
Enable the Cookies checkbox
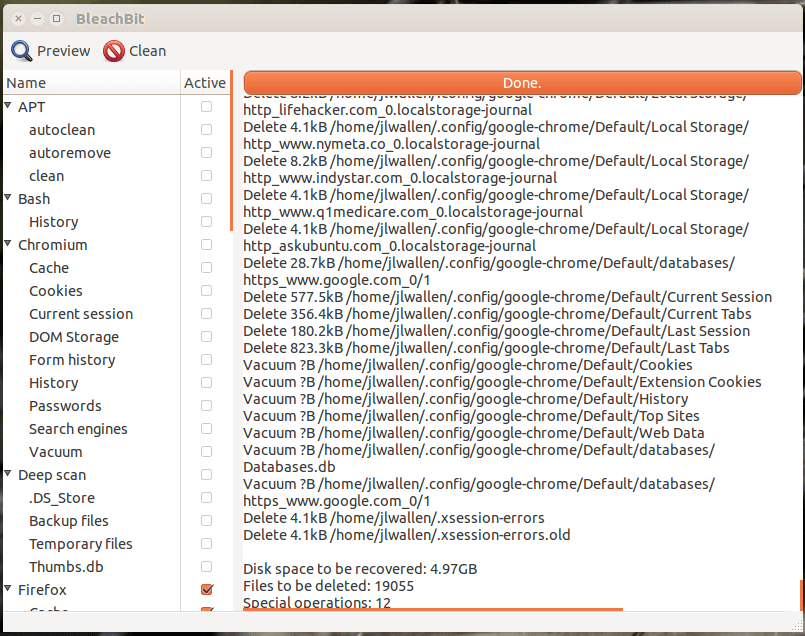206,290
